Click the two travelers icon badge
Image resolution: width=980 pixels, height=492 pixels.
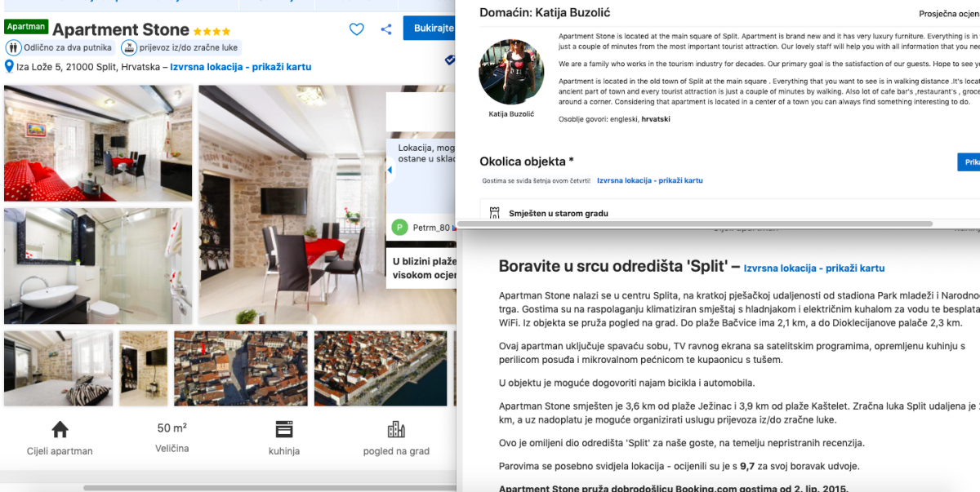click(x=13, y=48)
